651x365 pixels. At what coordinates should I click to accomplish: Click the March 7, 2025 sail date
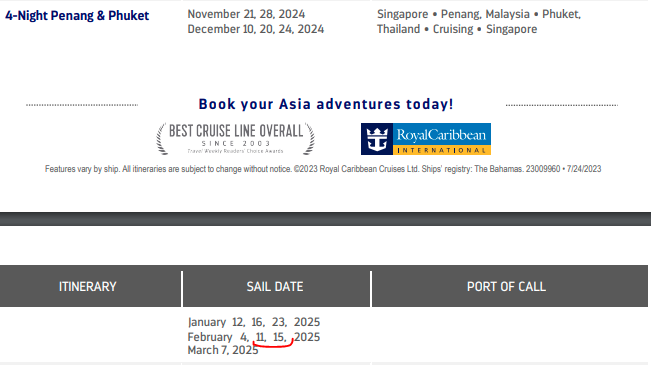223,350
